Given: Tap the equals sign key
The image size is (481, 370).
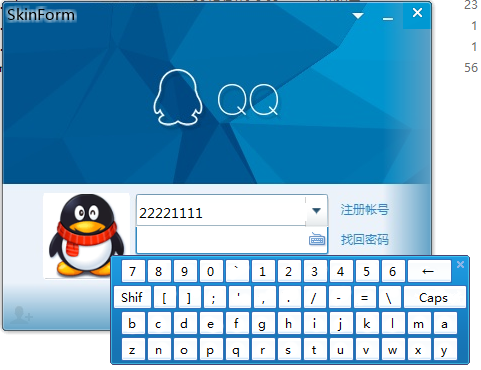Looking at the screenshot, I should pos(365,297).
